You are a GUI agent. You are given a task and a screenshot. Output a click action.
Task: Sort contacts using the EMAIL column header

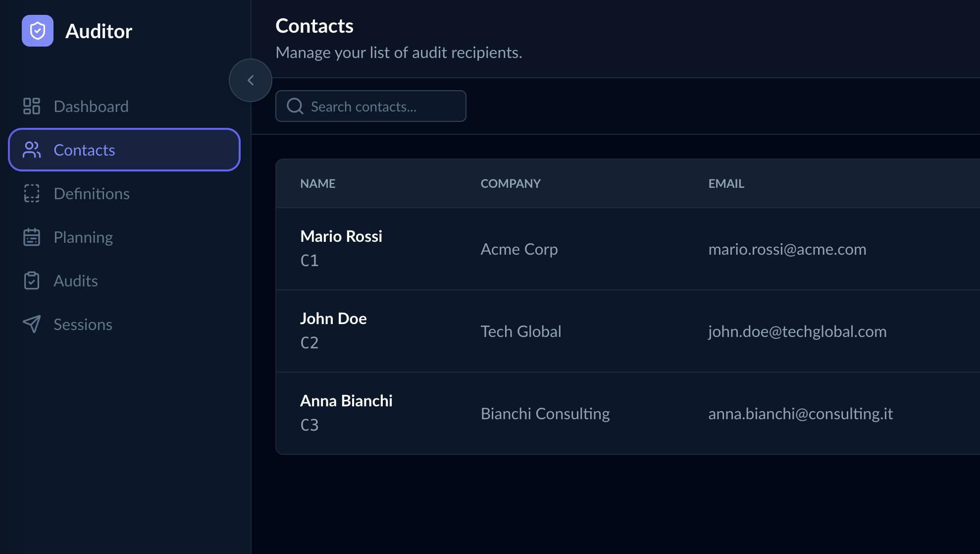pos(726,183)
